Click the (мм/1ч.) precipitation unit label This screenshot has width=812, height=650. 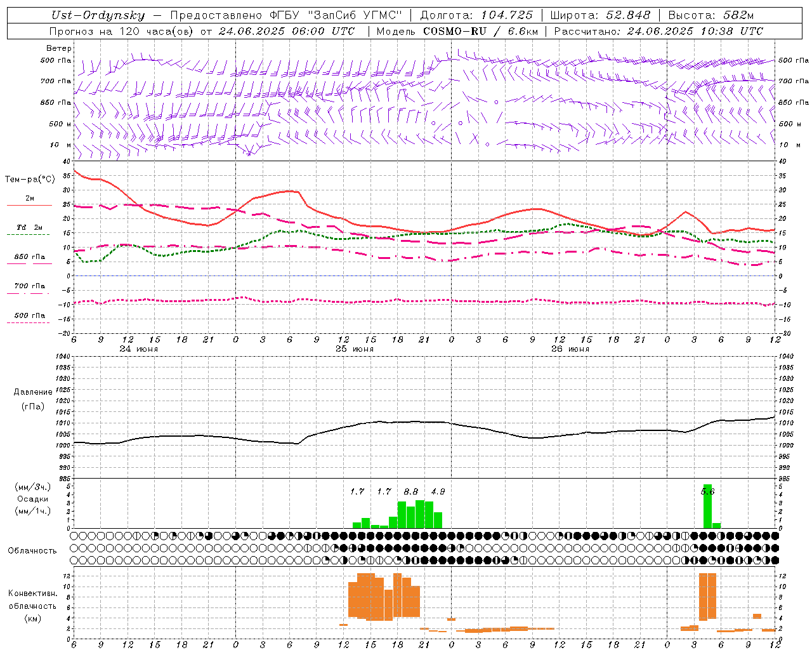[x=33, y=511]
